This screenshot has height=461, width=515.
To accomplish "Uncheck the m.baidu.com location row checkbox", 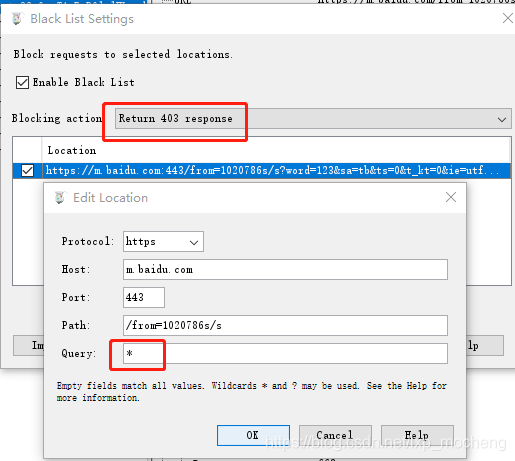I will point(27,171).
